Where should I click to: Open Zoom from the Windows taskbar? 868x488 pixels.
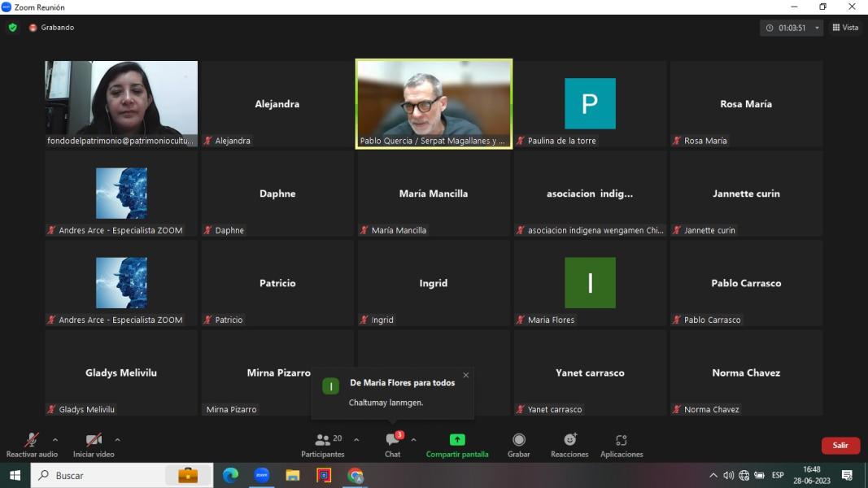tap(261, 476)
